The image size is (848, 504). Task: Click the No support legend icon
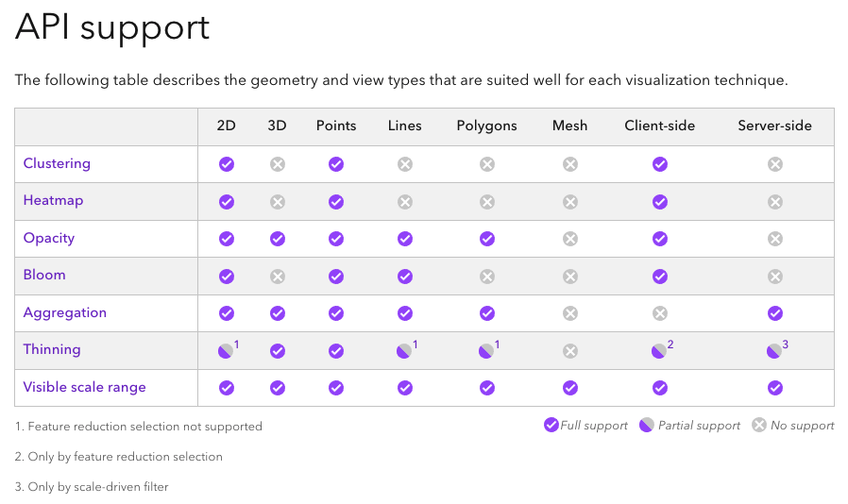(x=759, y=425)
